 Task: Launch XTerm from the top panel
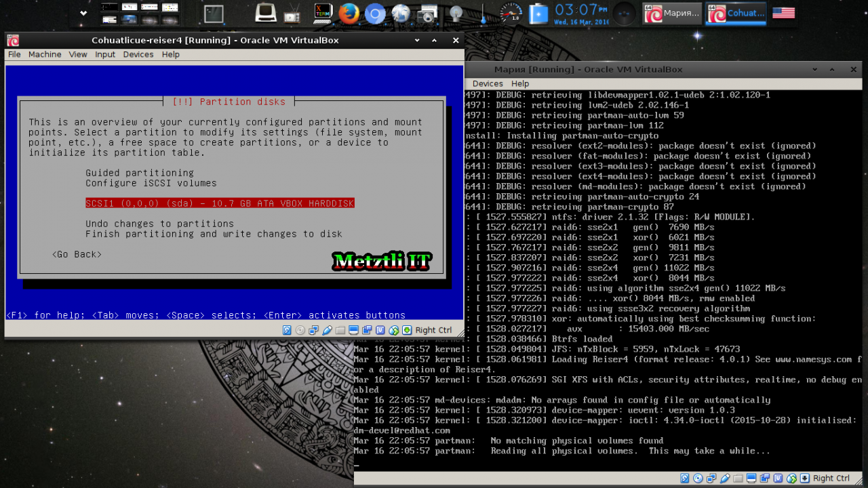[x=323, y=13]
